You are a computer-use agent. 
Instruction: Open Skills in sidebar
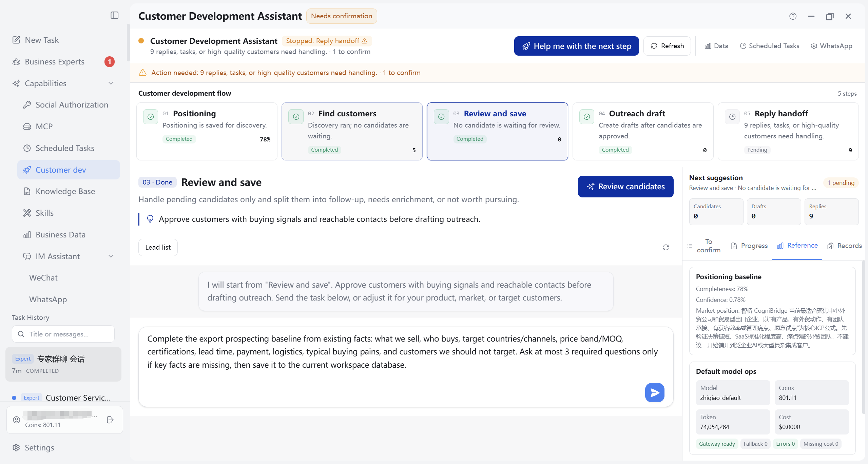coord(69,213)
